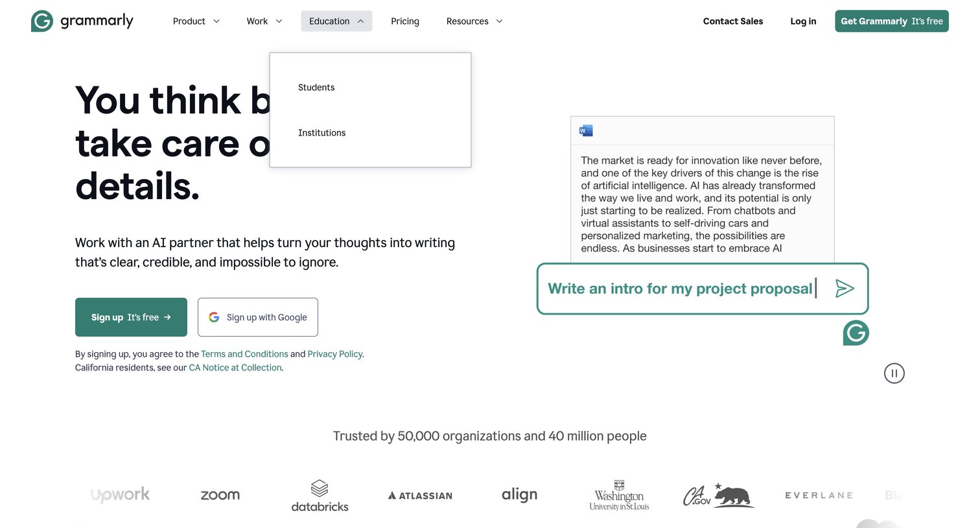
Task: Click the Zoom logo
Action: tap(220, 495)
